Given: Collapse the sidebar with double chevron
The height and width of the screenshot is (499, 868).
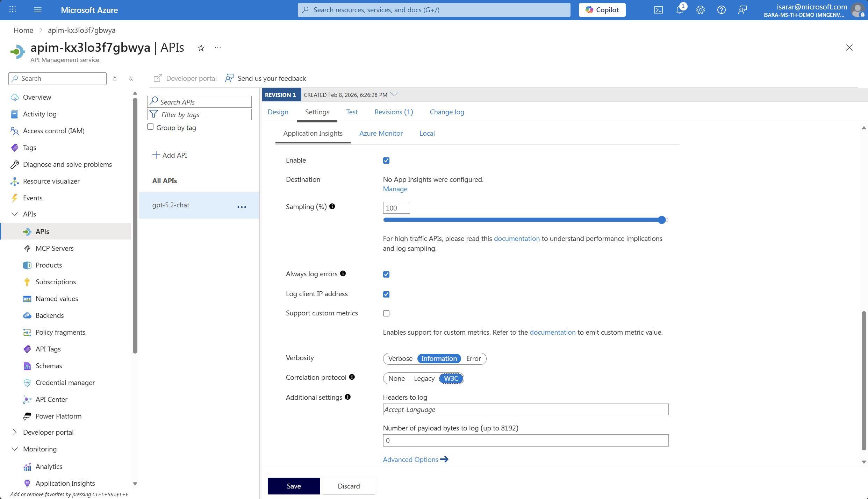Looking at the screenshot, I should click(131, 79).
